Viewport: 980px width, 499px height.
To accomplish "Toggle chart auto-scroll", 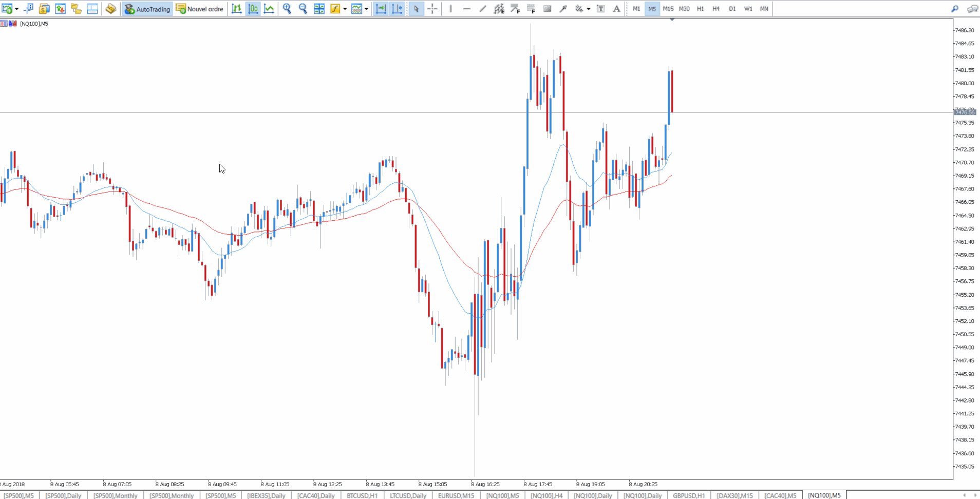I will [x=381, y=9].
